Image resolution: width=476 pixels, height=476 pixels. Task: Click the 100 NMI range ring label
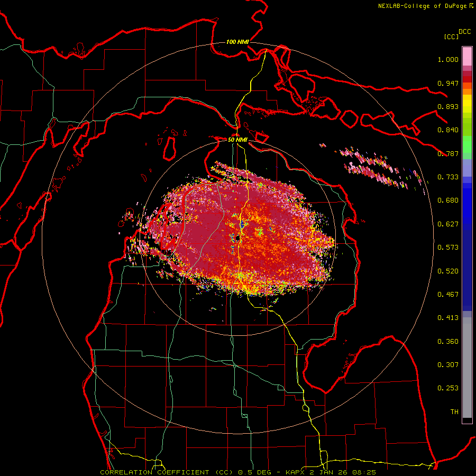click(x=237, y=42)
